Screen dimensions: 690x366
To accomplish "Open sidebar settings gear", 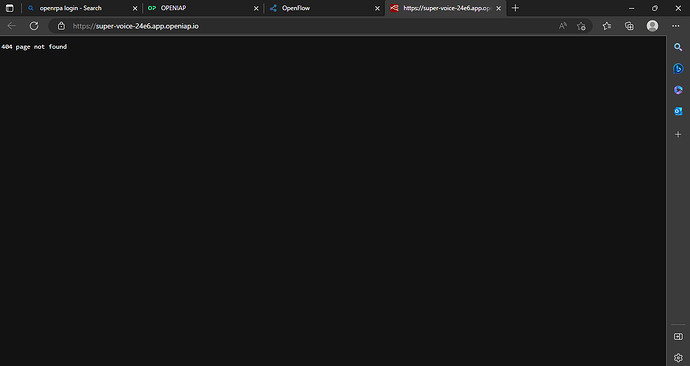I will [x=678, y=358].
